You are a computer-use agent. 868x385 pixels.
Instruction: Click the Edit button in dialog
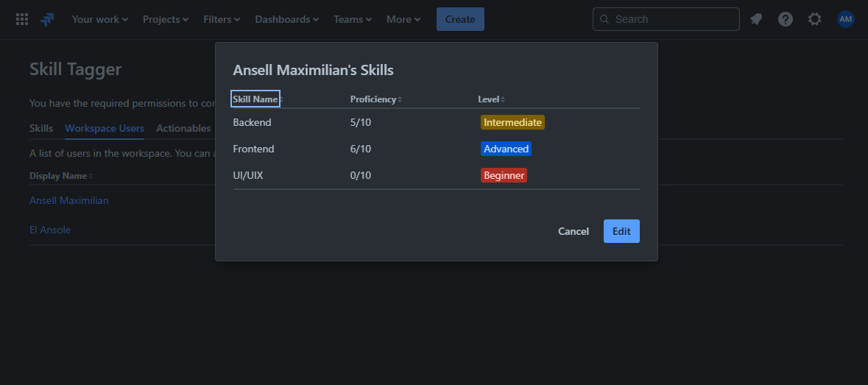pyautogui.click(x=621, y=231)
